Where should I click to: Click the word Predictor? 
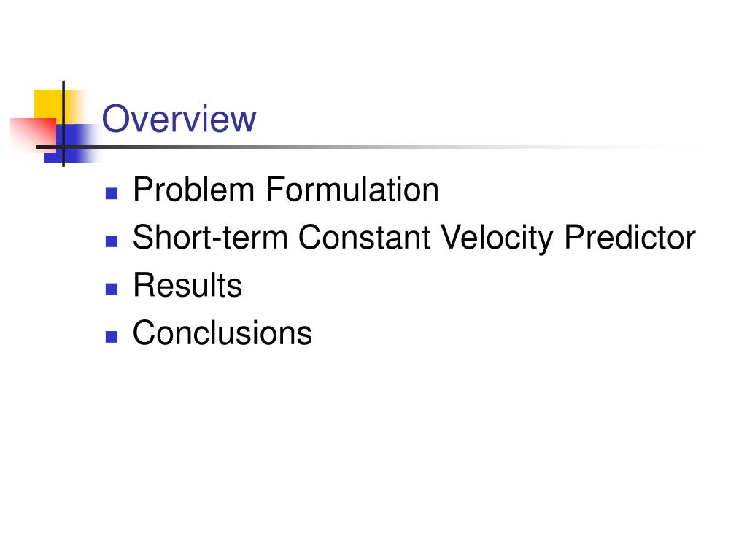tap(630, 237)
